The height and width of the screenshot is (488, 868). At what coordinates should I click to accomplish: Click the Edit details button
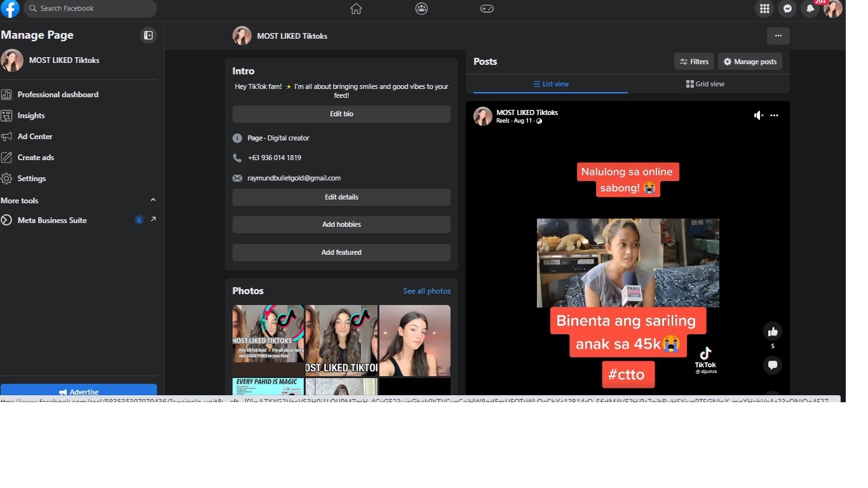click(341, 197)
